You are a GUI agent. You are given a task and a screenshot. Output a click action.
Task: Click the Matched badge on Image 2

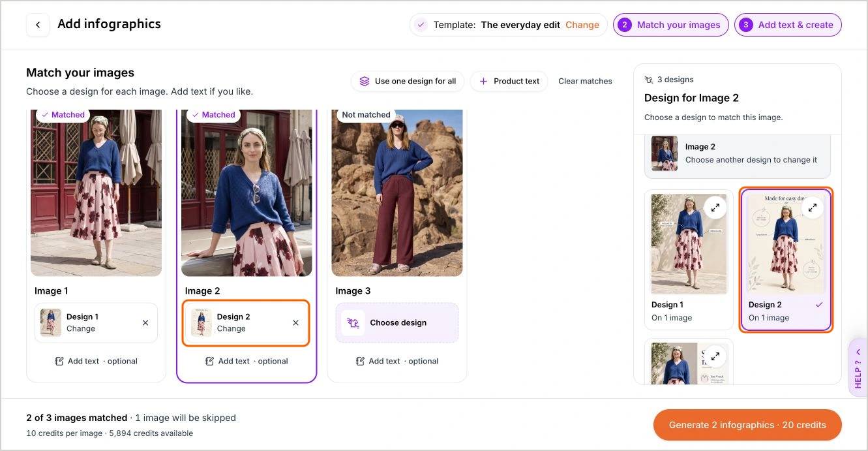click(x=213, y=115)
